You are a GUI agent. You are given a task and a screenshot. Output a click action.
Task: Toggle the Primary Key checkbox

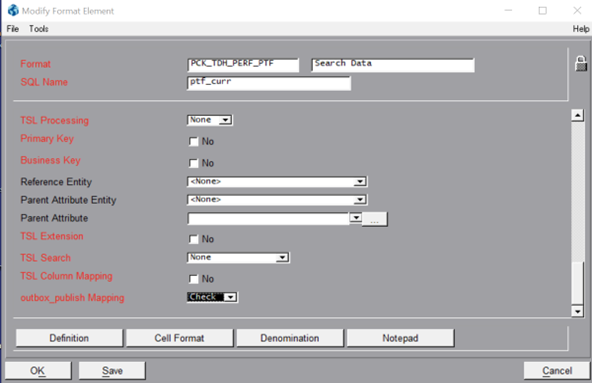tap(193, 142)
